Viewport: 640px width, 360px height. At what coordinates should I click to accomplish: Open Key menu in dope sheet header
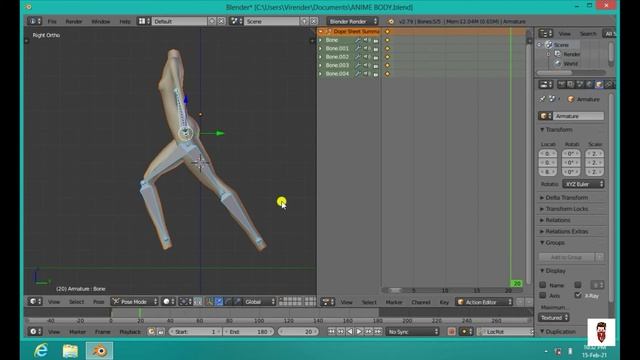[x=444, y=302]
